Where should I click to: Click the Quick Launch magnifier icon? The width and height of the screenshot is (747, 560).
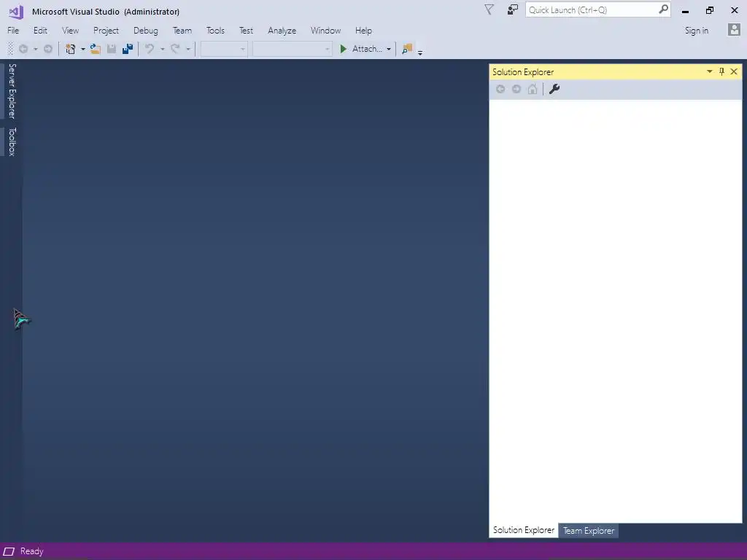coord(663,9)
